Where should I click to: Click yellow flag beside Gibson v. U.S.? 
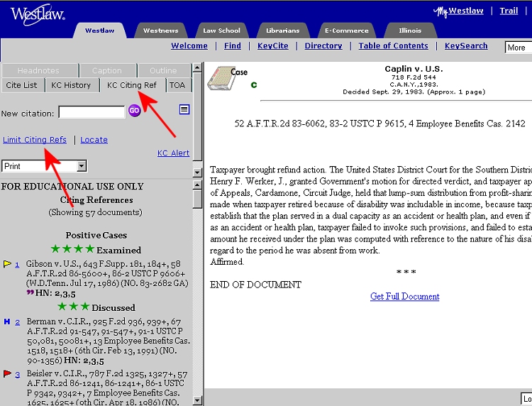pyautogui.click(x=7, y=264)
